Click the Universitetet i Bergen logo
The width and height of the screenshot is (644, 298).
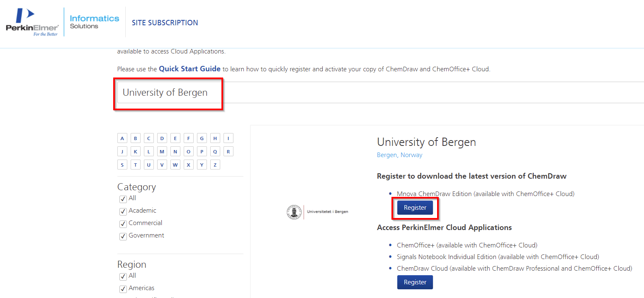pos(317,212)
